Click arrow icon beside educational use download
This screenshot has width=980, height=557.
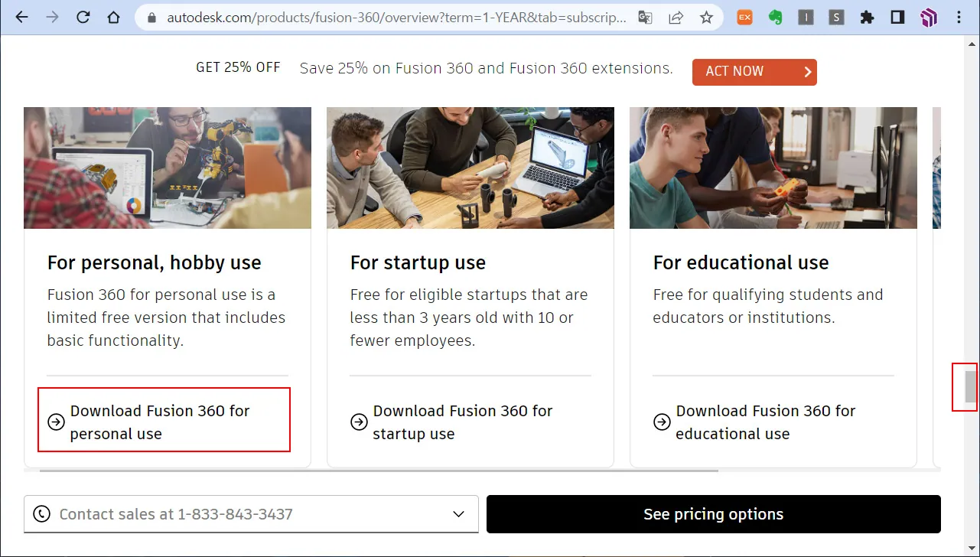click(662, 422)
